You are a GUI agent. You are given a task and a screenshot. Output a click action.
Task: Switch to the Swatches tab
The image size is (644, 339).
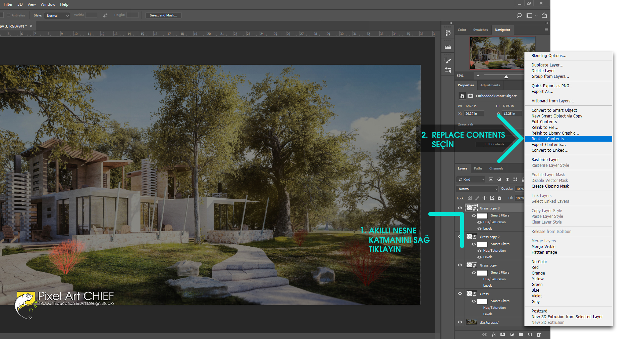tap(480, 30)
